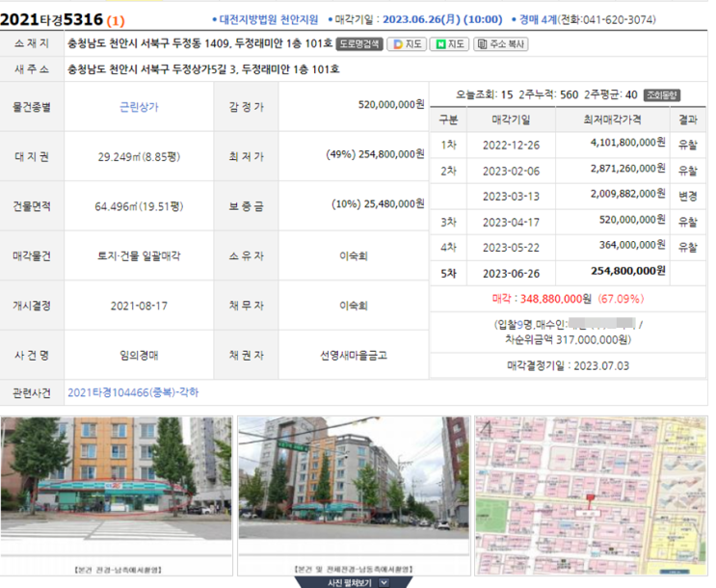Screen dimensions: 716x588
Task: Select the appraisal value 520,000,000원
Action: point(391,105)
